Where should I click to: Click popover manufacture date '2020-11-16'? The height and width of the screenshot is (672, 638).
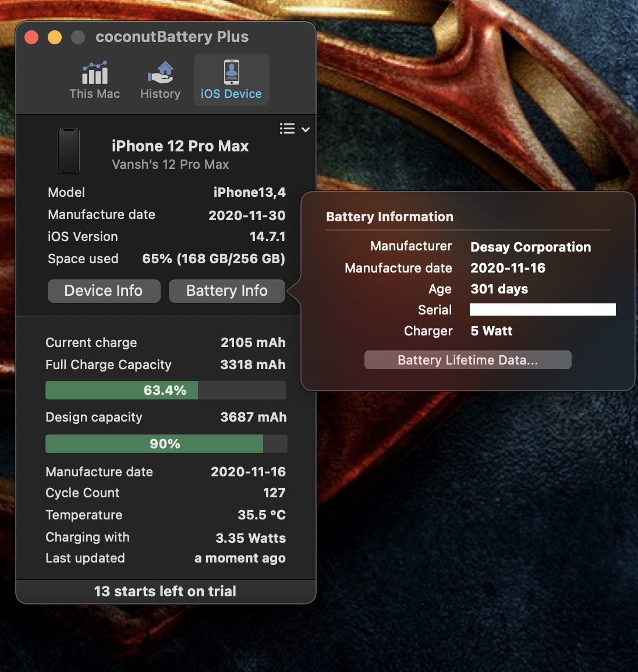point(508,268)
